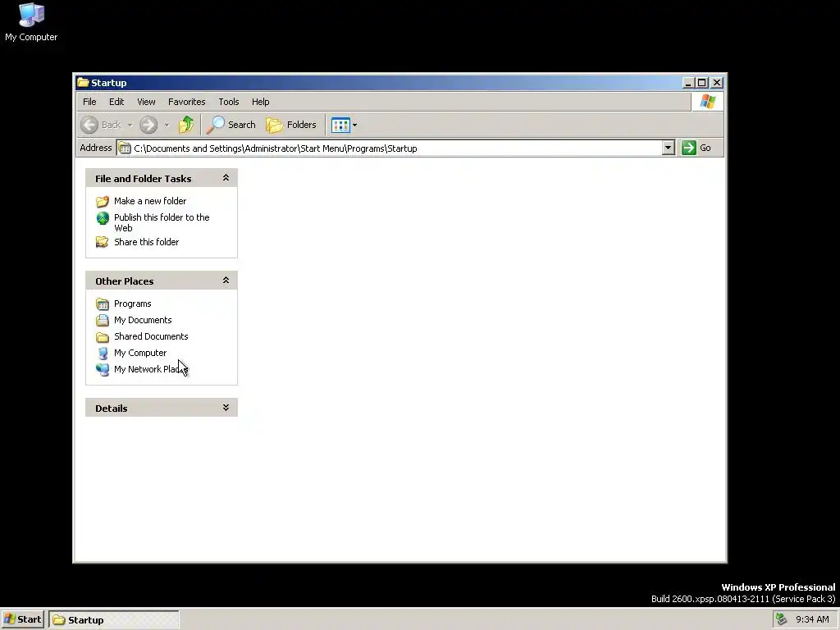Viewport: 840px width, 630px height.
Task: Click the Go button
Action: (x=697, y=148)
